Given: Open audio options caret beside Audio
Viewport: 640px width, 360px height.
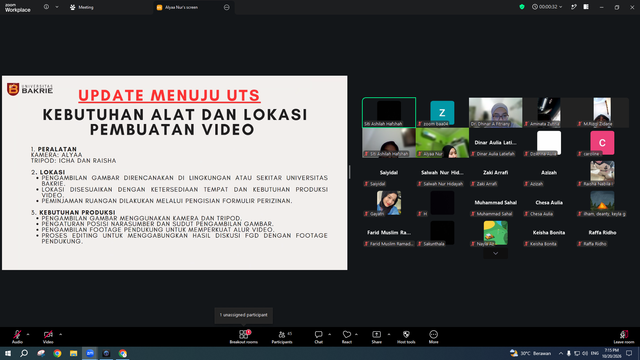Looking at the screenshot, I should [x=28, y=334].
